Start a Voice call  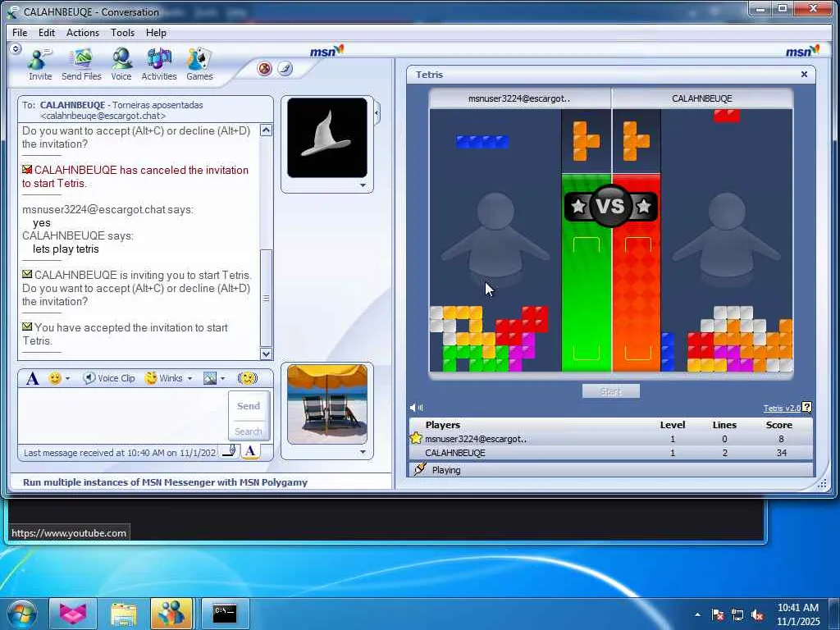coord(121,64)
